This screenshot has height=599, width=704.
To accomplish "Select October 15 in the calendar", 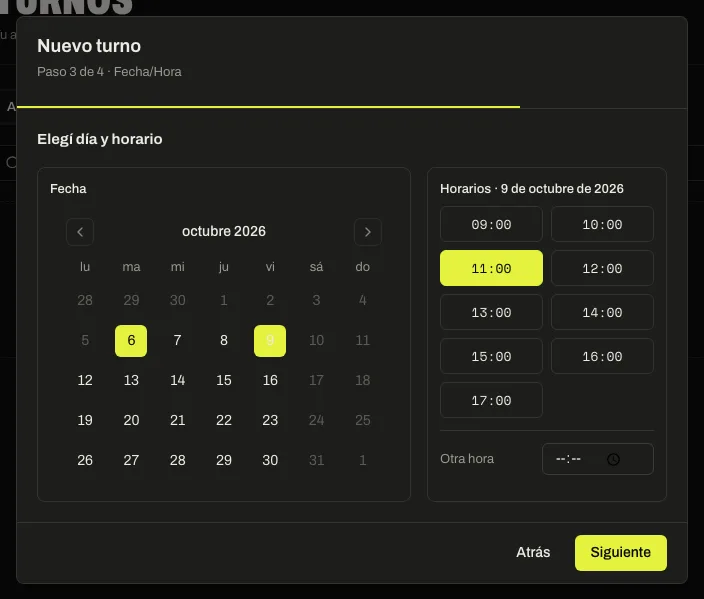I will (224, 380).
